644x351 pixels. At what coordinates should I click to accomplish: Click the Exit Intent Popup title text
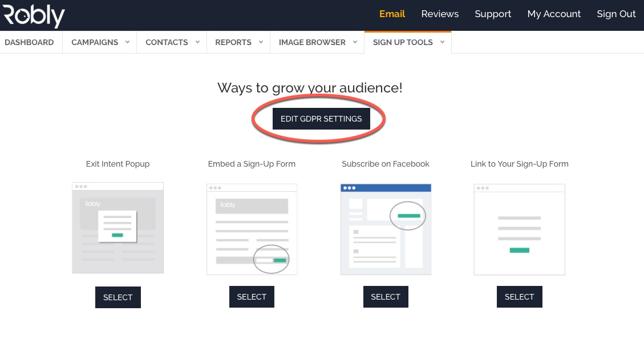118,164
